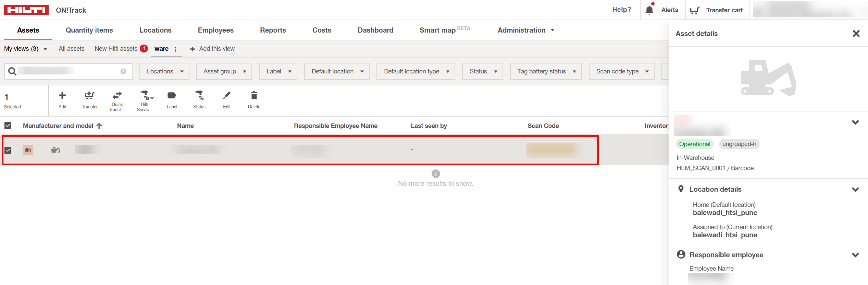Select the Quick transfer arrows icon
This screenshot has height=285, width=868.
pyautogui.click(x=117, y=96)
